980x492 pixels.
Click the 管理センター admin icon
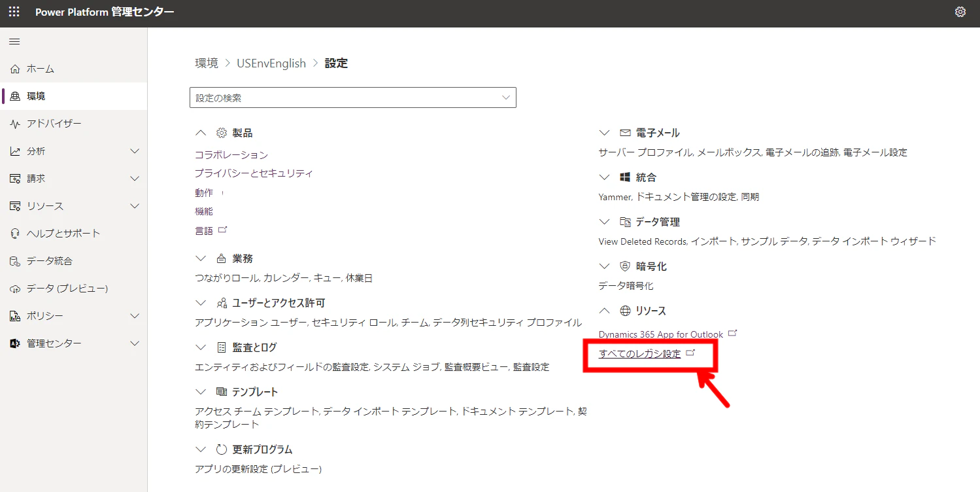15,343
